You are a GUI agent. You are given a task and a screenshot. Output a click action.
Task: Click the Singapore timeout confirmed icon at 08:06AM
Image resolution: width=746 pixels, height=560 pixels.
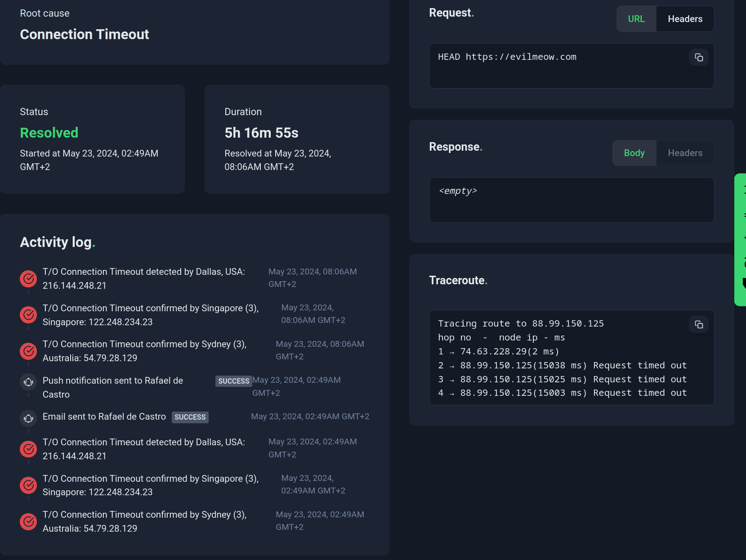(28, 315)
